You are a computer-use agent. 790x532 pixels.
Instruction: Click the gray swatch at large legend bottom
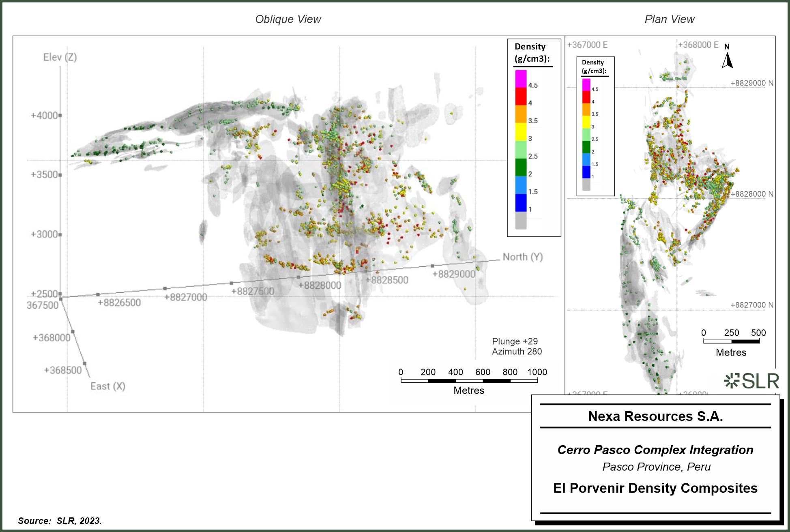(521, 221)
